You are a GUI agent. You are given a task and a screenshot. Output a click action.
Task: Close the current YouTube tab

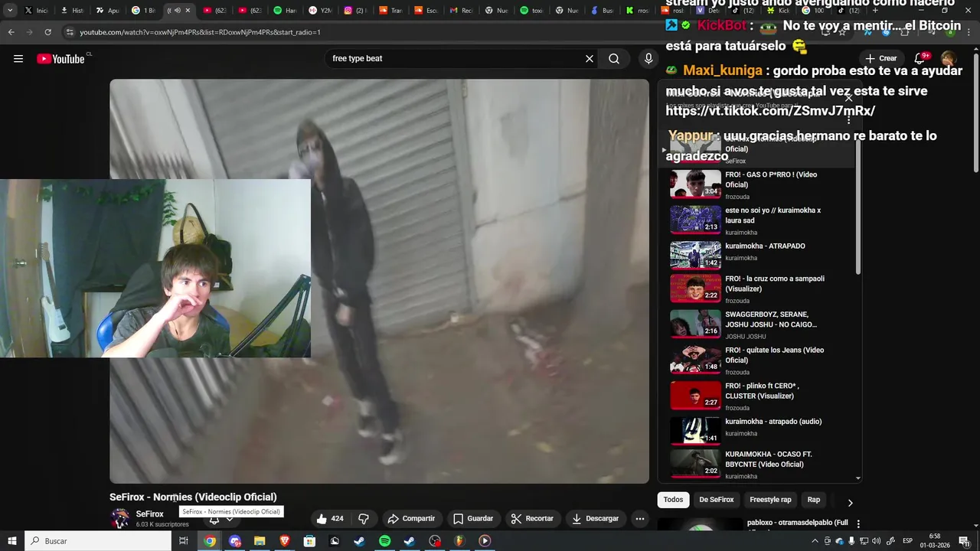pos(189,11)
